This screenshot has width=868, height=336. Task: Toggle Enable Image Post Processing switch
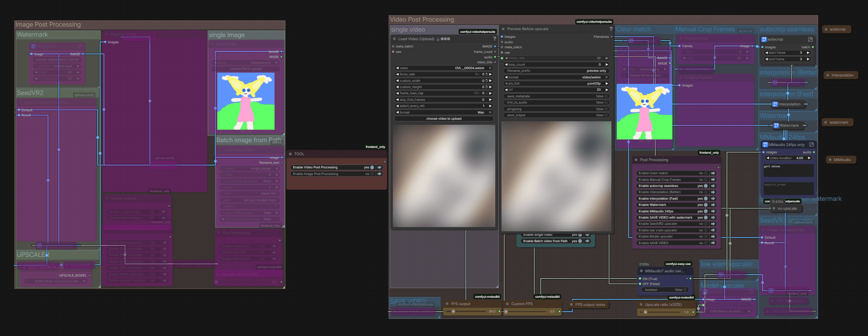pos(372,174)
